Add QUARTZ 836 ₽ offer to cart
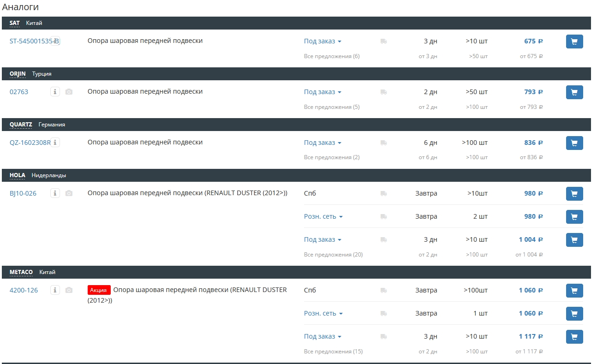The width and height of the screenshot is (615, 364). (574, 143)
